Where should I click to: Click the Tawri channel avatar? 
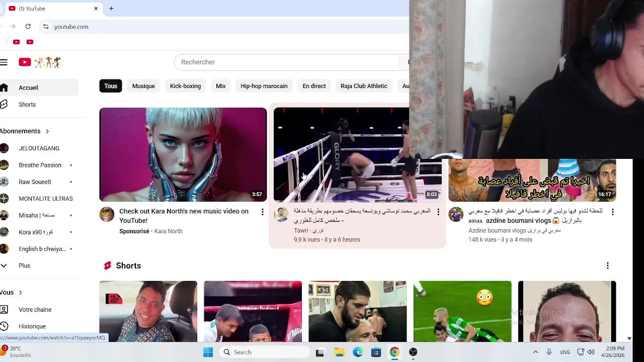point(281,214)
